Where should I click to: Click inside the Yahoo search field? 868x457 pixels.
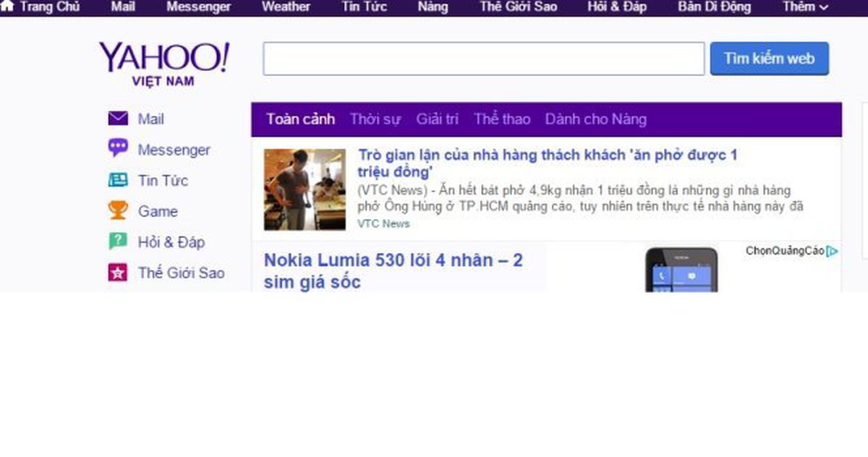pyautogui.click(x=482, y=59)
